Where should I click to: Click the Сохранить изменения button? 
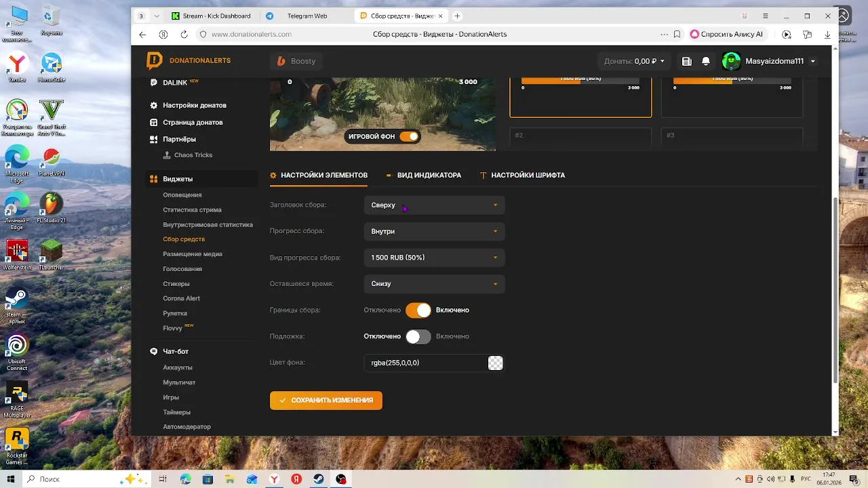(326, 401)
